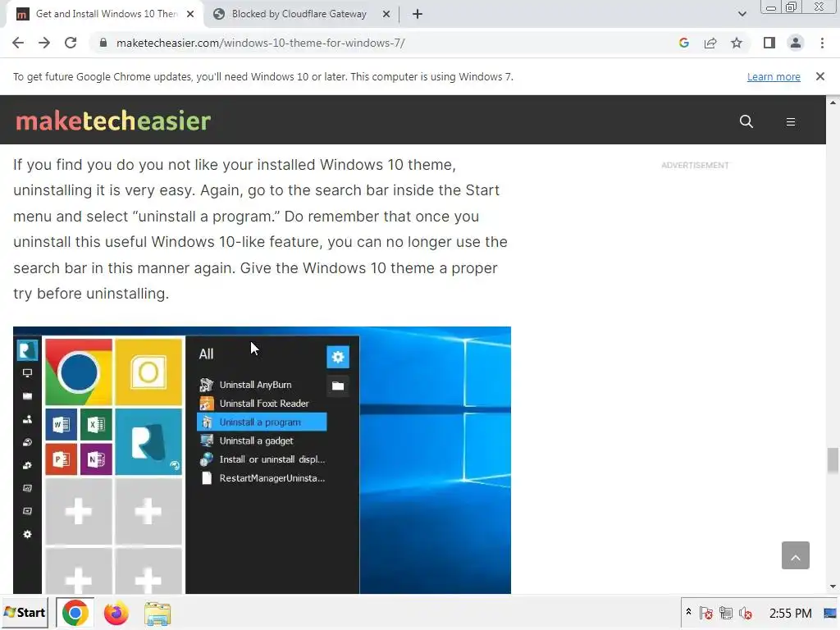Open the site hamburger menu
Screen dimensions: 840x630
pyautogui.click(x=790, y=122)
